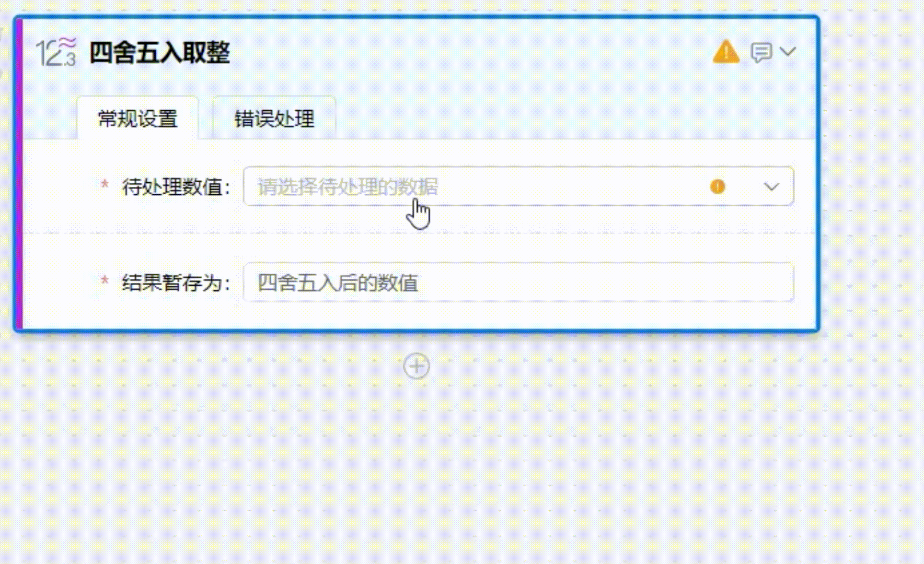Add a new step with the plus circle

point(417,366)
